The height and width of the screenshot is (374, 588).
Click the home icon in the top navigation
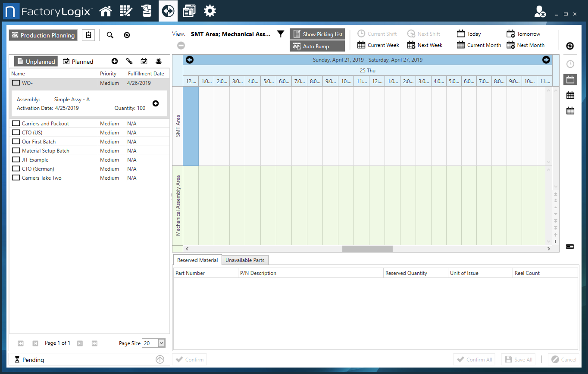pos(106,11)
